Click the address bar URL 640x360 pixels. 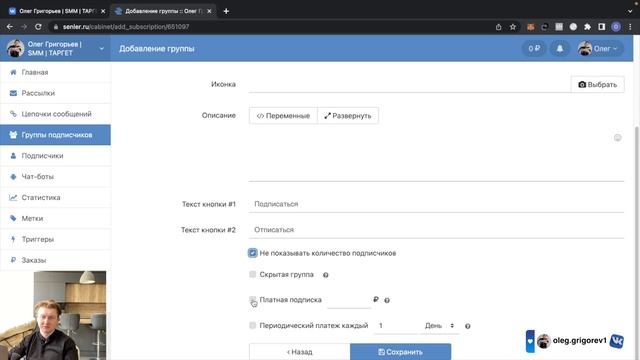[126, 27]
